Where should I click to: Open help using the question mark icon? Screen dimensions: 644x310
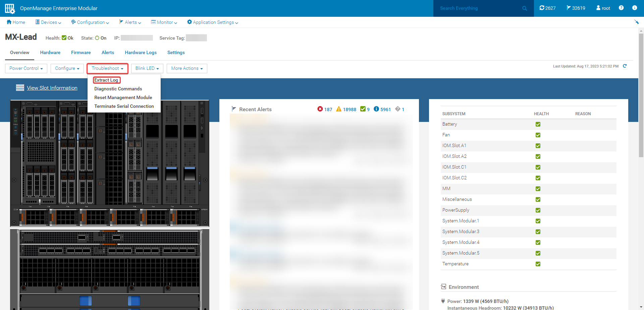[621, 8]
